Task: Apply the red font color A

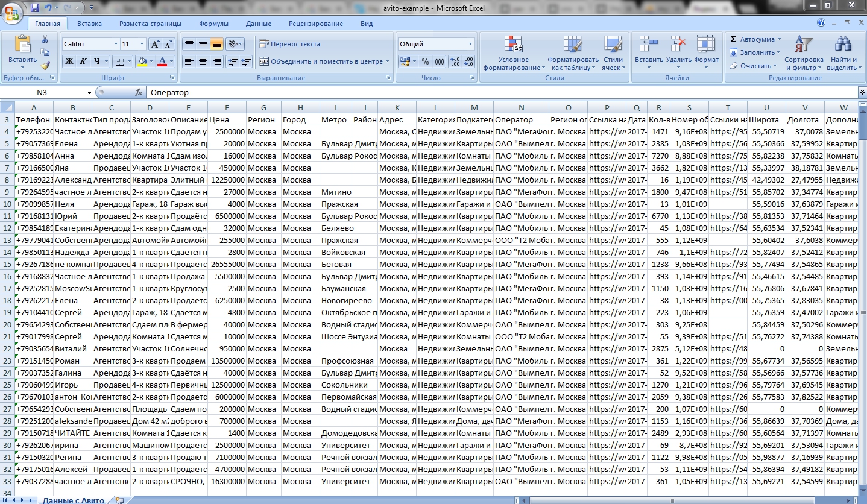Action: click(x=162, y=61)
